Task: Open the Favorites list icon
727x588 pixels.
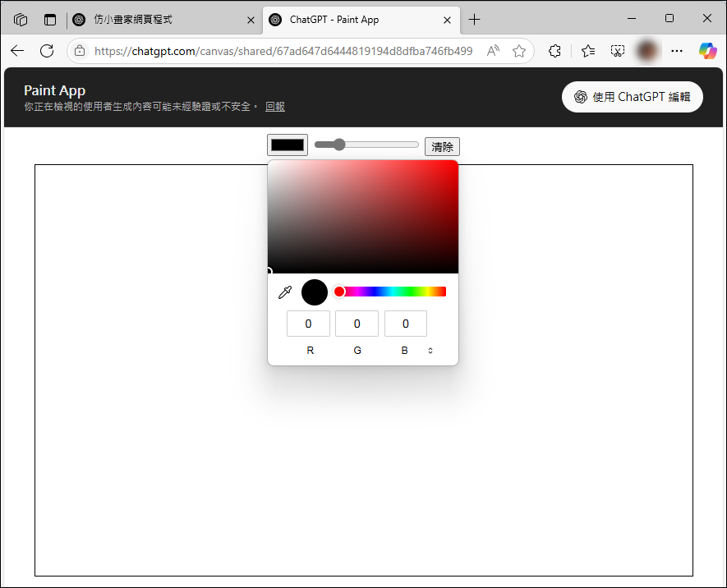Action: coord(588,51)
